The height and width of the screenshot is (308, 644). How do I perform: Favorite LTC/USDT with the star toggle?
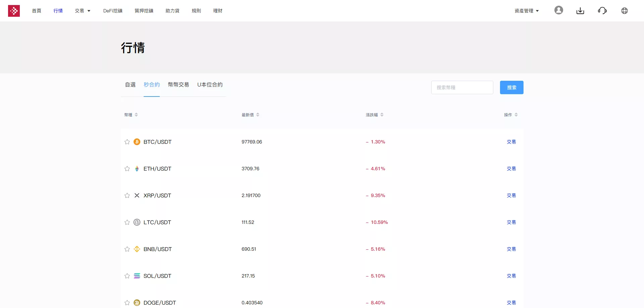click(127, 222)
